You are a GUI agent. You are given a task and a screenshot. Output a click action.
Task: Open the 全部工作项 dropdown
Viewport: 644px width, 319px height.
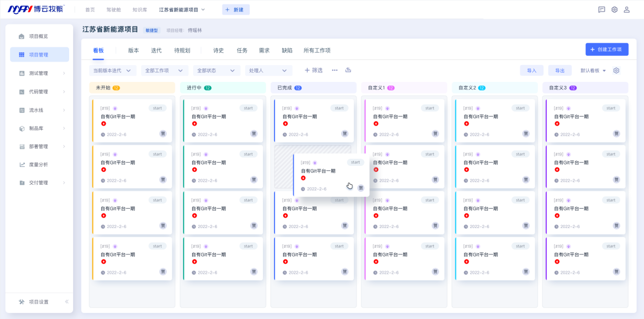pyautogui.click(x=165, y=71)
